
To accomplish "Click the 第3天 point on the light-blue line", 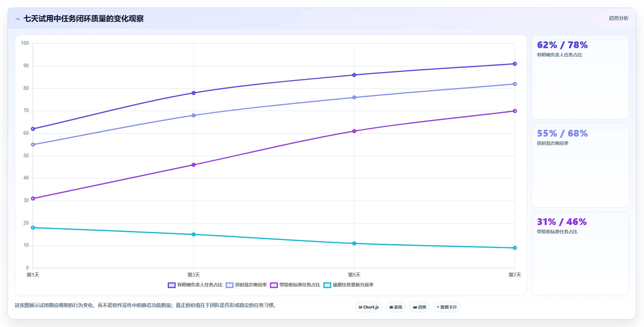I will (194, 116).
